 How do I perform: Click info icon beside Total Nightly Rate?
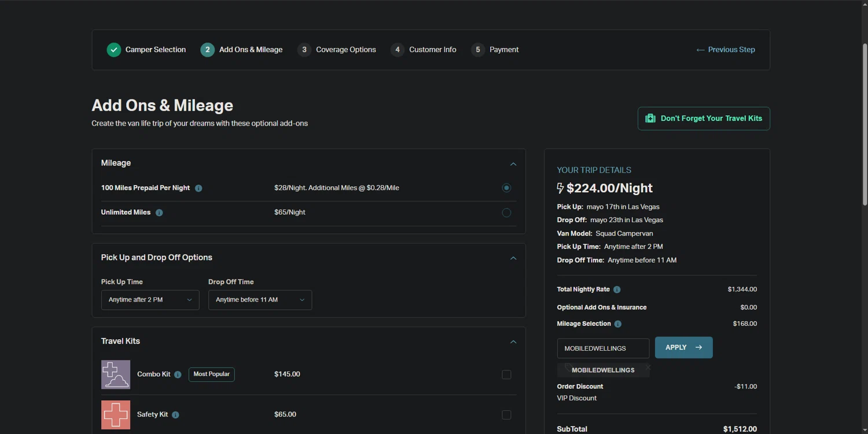[x=617, y=289]
